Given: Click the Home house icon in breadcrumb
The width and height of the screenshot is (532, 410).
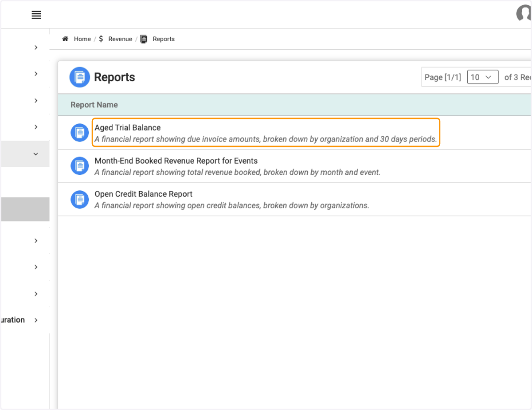Looking at the screenshot, I should (65, 39).
